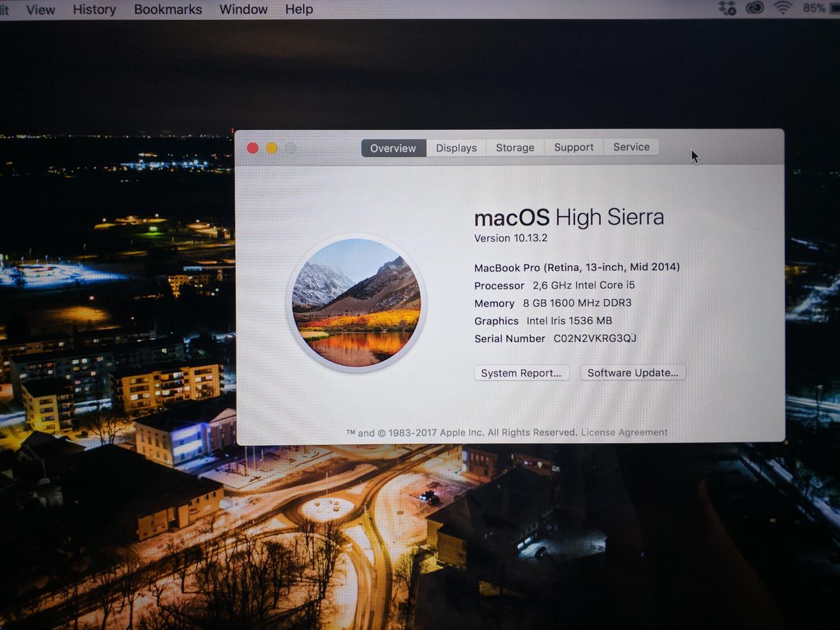Click the '8 GB 1600 MHz DDR3' value
840x630 pixels.
click(577, 302)
